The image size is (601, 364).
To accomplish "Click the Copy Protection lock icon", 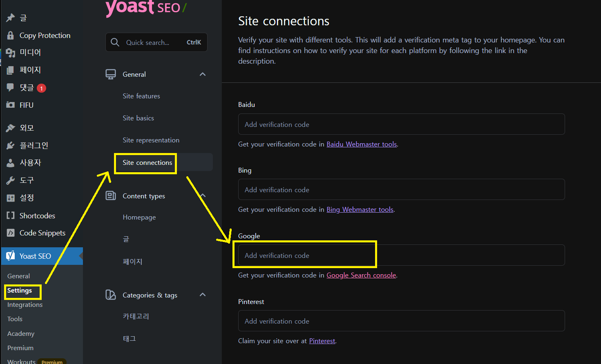I will pyautogui.click(x=11, y=36).
